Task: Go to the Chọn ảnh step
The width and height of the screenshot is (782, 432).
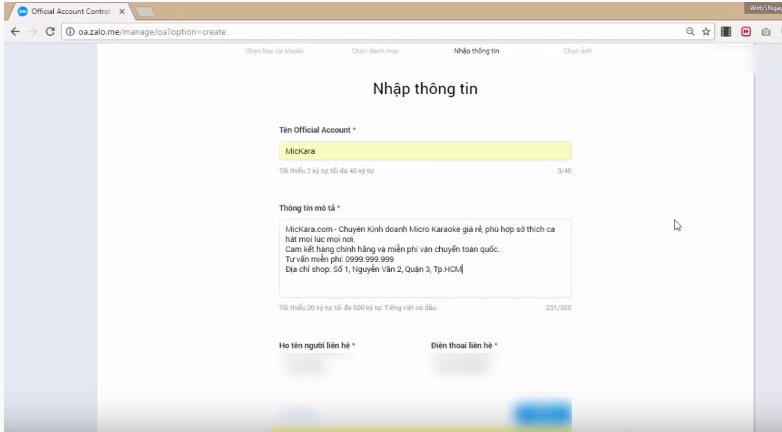Action: [578, 51]
